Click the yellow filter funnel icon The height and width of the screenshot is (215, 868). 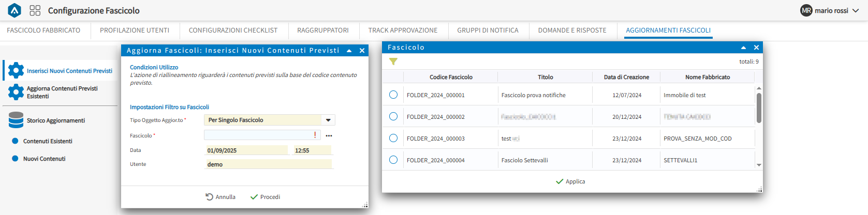(x=393, y=62)
